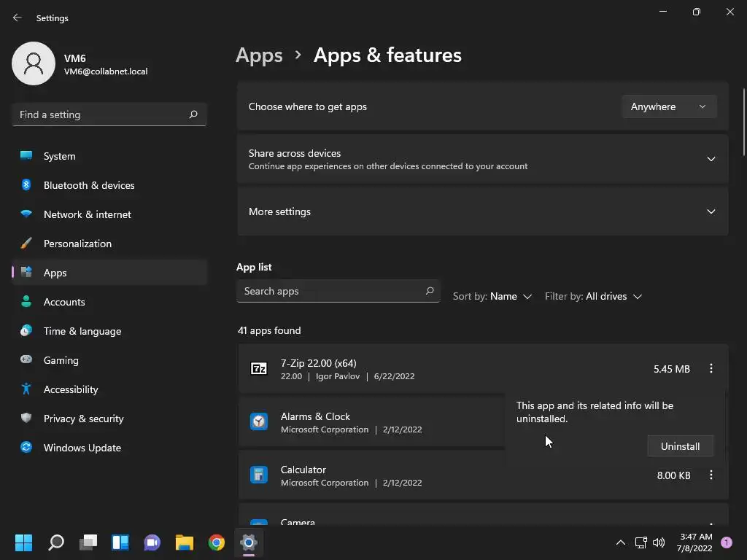747x560 pixels.
Task: Open the Windows Start menu
Action: (23, 542)
